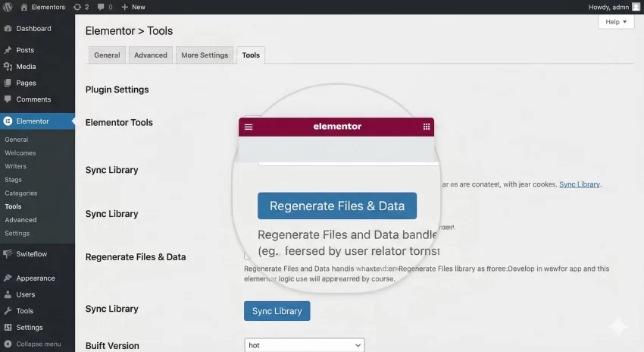Select Elementor submenu item General

click(x=17, y=140)
